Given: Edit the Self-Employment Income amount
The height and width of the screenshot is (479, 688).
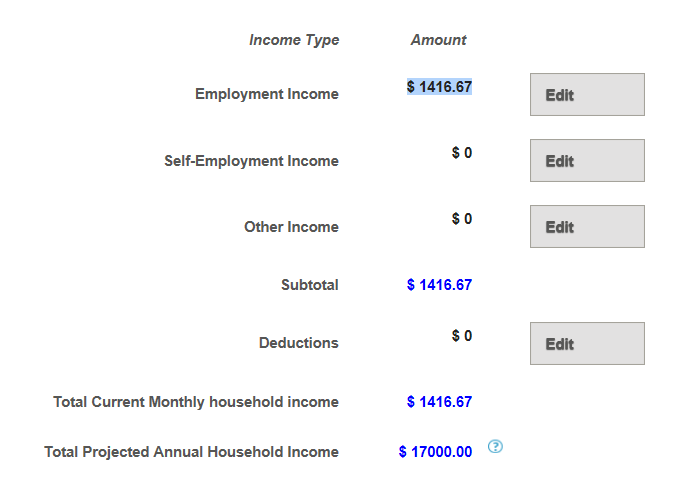Looking at the screenshot, I should pos(587,161).
